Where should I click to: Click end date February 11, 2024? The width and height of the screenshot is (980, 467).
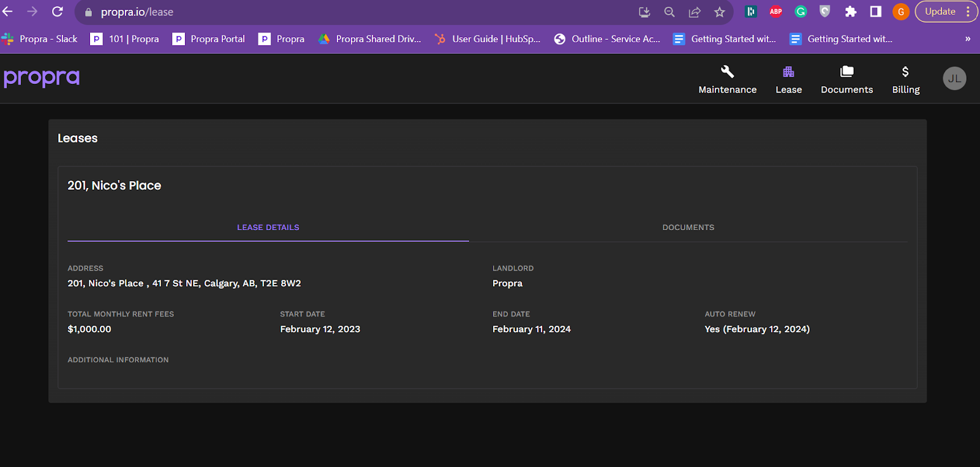532,329
